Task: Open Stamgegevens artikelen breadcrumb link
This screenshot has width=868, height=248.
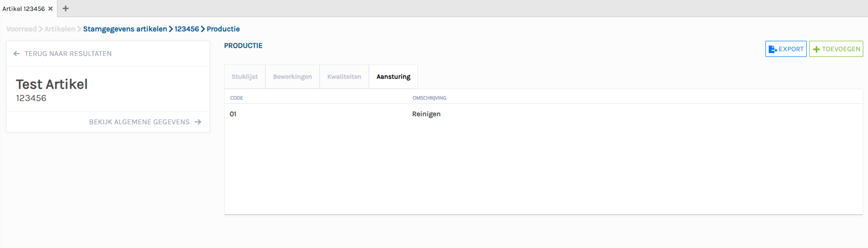Action: coord(125,29)
